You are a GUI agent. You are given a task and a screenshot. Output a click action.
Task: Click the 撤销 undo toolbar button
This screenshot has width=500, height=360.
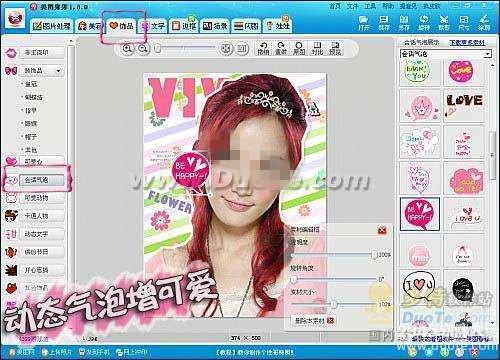point(263,48)
